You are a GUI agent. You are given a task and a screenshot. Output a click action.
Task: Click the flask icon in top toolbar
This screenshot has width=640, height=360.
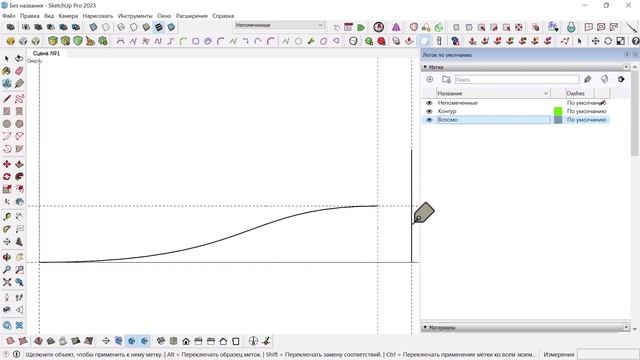[571, 27]
